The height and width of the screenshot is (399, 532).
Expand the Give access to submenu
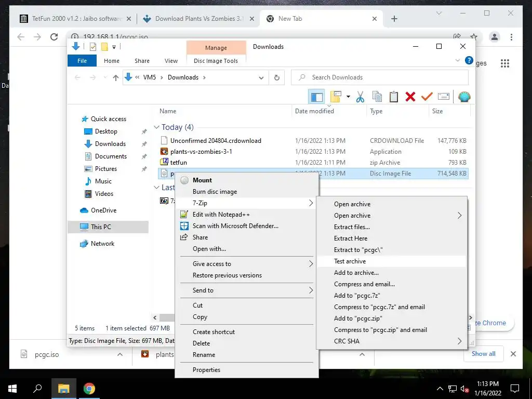click(311, 263)
